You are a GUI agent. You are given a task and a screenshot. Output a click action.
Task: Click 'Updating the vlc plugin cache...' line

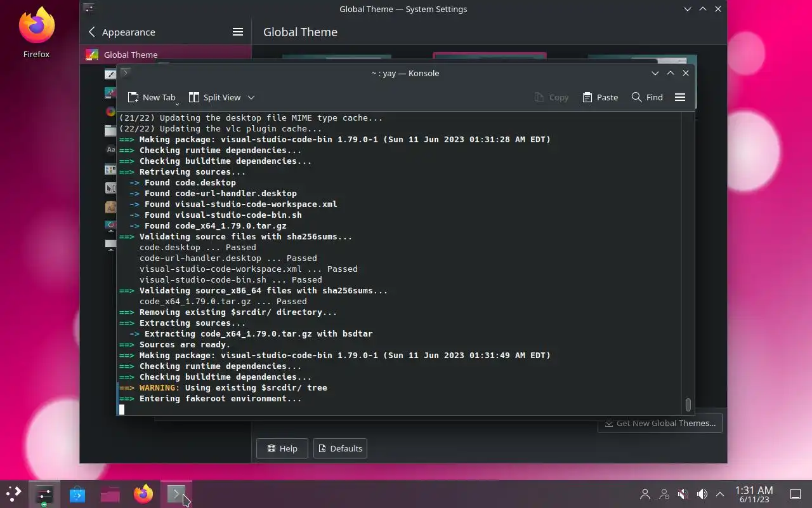point(221,129)
